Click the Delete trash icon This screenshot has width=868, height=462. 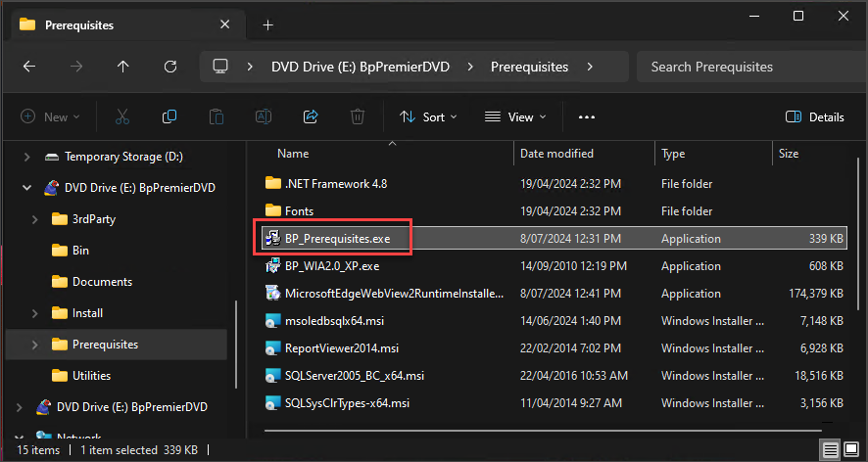tap(358, 116)
